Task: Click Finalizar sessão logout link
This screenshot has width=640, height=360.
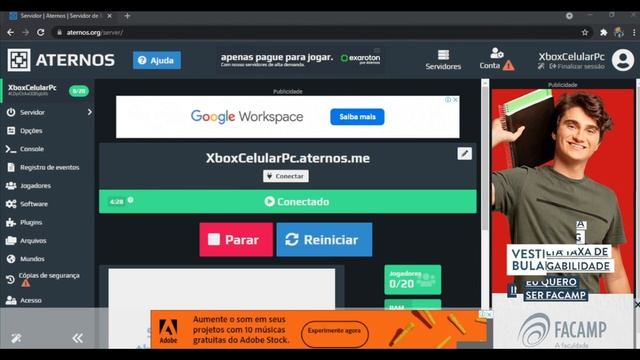Action: pyautogui.click(x=577, y=67)
